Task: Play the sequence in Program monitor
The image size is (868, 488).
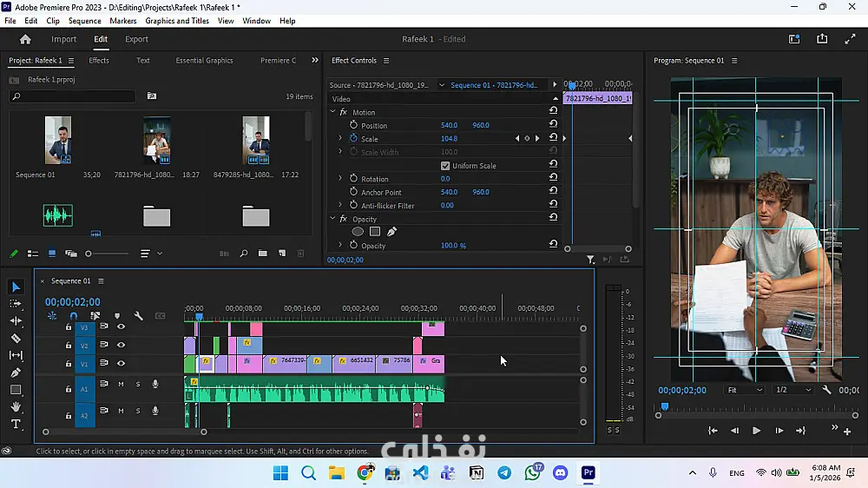Action: [756, 431]
